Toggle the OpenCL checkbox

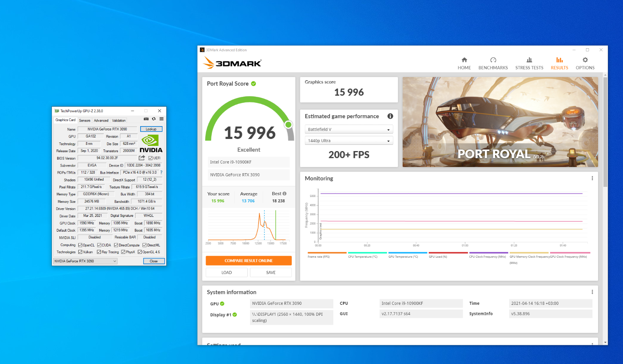tap(80, 245)
